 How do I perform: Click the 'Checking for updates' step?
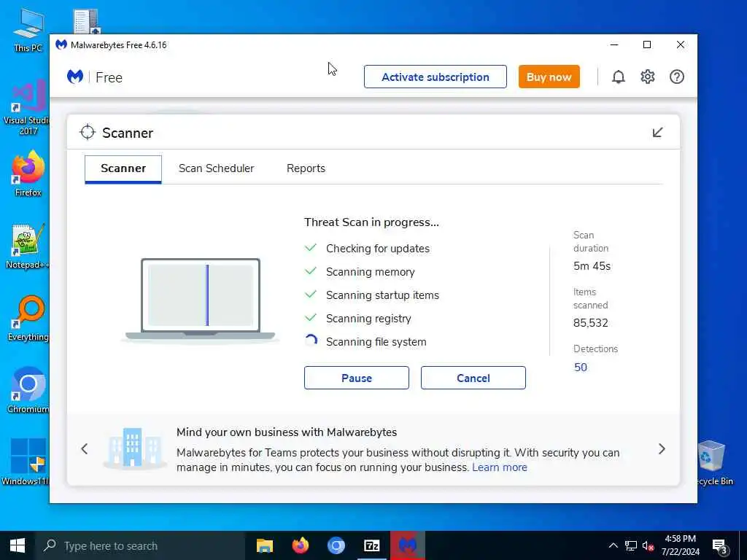tap(378, 249)
